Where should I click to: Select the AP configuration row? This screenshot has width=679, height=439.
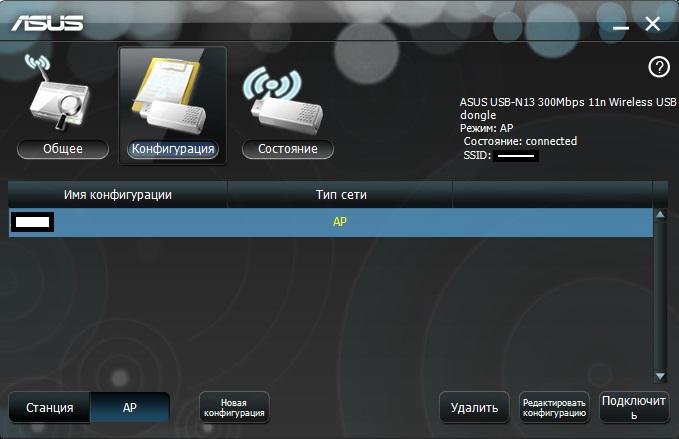(330, 222)
